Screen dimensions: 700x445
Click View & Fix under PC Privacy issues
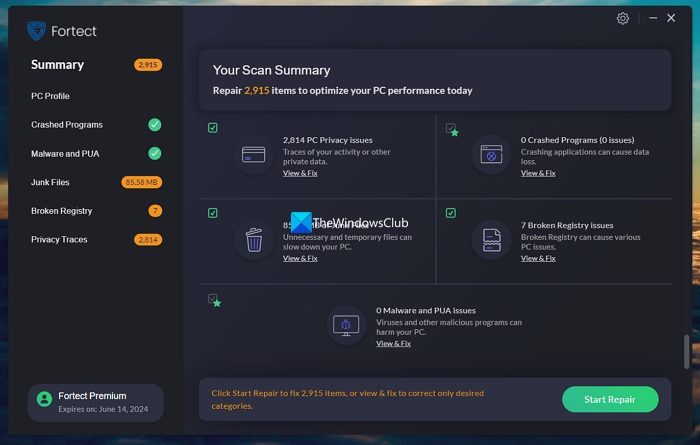pyautogui.click(x=300, y=173)
